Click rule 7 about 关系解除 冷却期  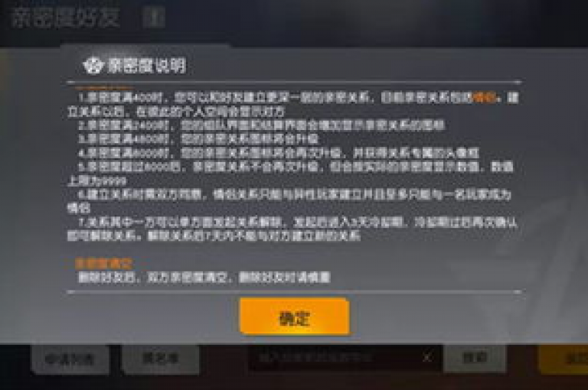pyautogui.click(x=292, y=229)
